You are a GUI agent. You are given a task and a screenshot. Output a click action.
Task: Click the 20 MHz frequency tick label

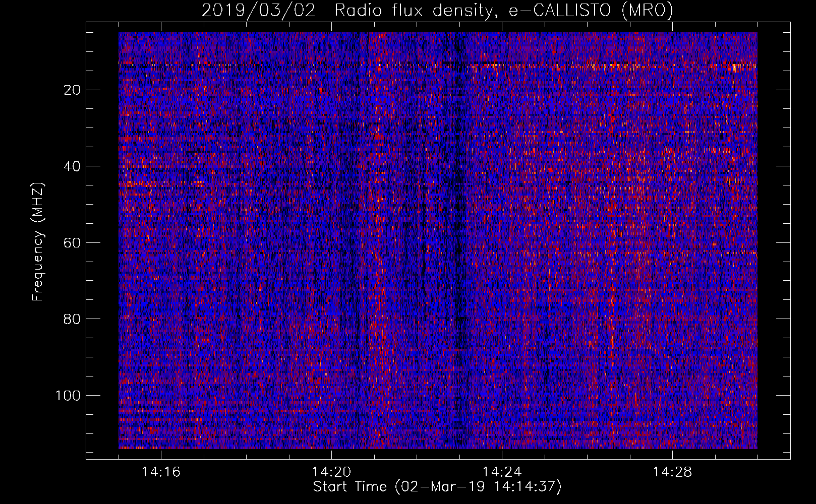(73, 90)
